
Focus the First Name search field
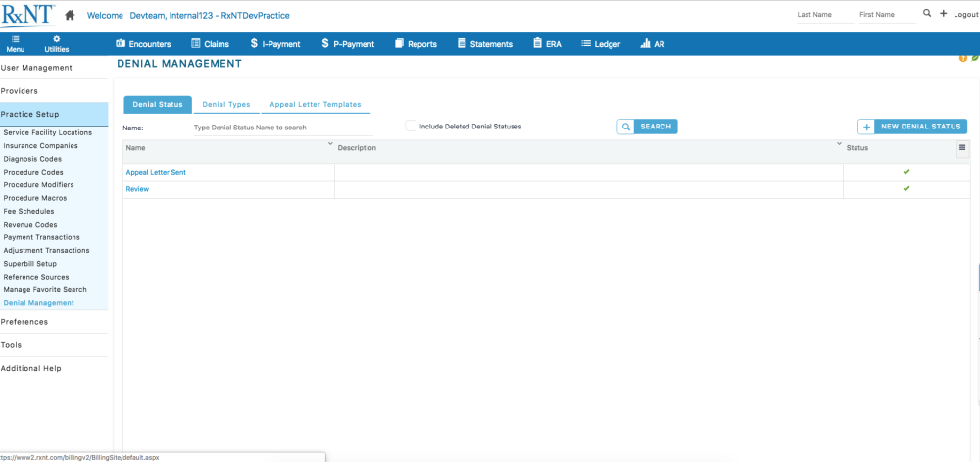point(888,15)
